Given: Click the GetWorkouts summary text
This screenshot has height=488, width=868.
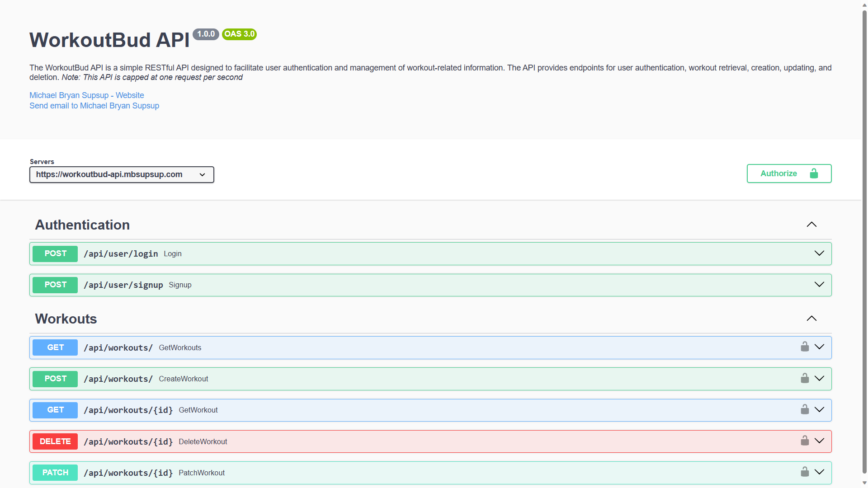Looking at the screenshot, I should point(180,347).
